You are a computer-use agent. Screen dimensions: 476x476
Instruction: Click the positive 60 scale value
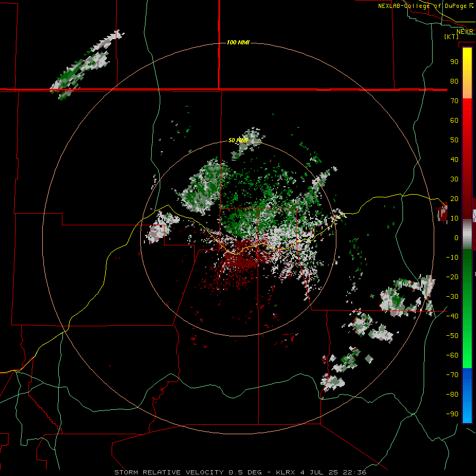(454, 120)
